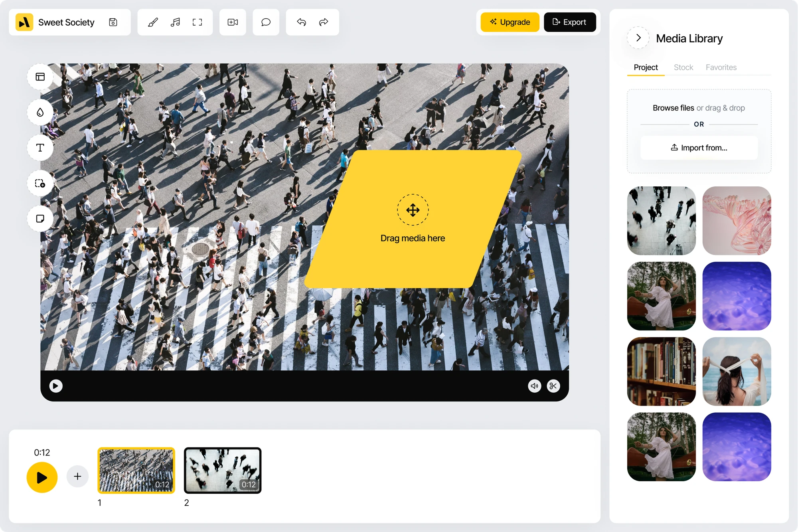Click the Export button
The image size is (798, 532).
[x=570, y=22]
